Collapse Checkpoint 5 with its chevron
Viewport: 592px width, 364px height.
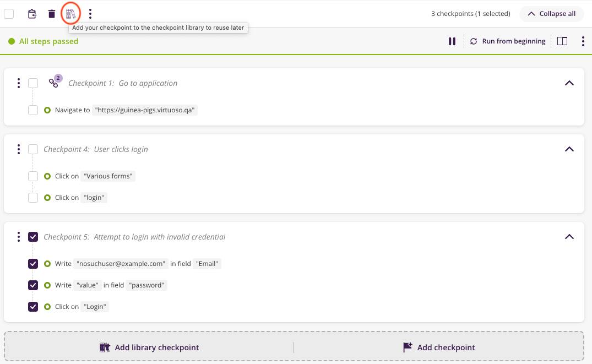coord(569,237)
